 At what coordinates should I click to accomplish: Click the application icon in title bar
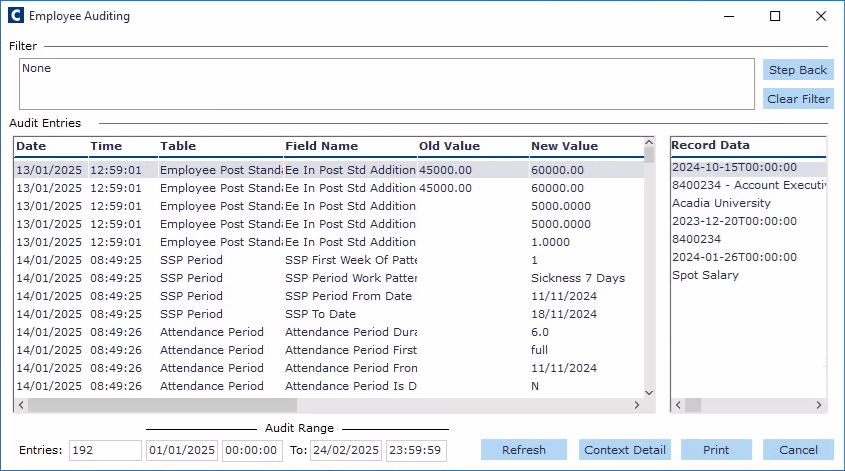pyautogui.click(x=15, y=16)
